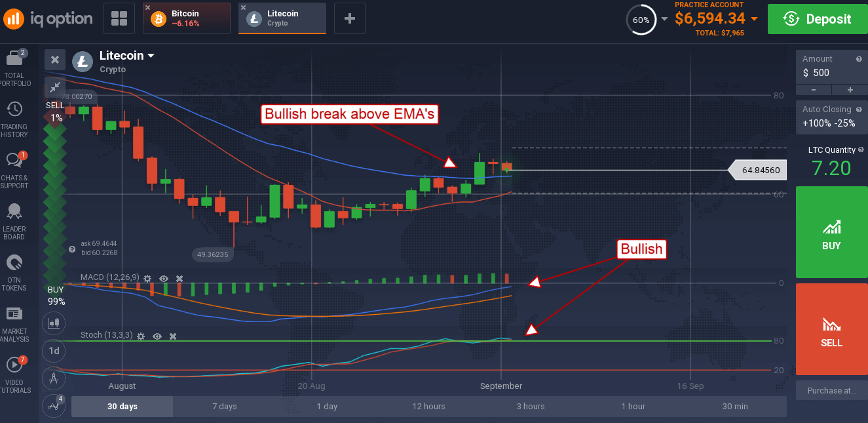Viewport: 868px width, 423px height.
Task: Open the 1d candle interval selector
Action: point(54,351)
